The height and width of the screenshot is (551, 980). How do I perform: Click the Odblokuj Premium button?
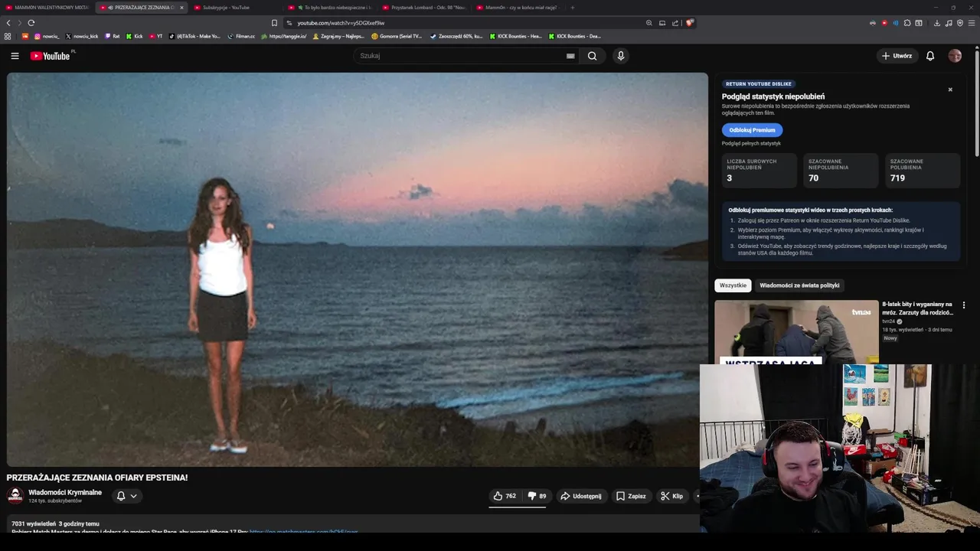[x=752, y=130]
